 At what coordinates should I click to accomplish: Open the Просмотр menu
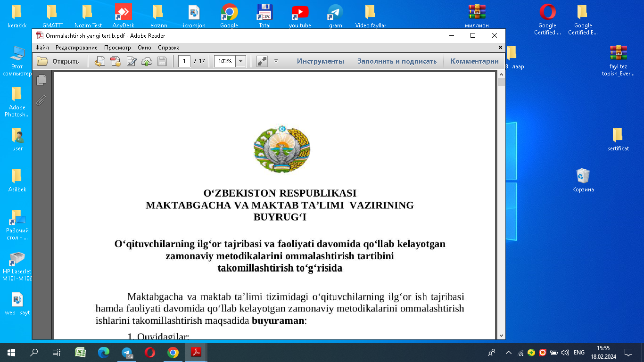[x=117, y=48]
